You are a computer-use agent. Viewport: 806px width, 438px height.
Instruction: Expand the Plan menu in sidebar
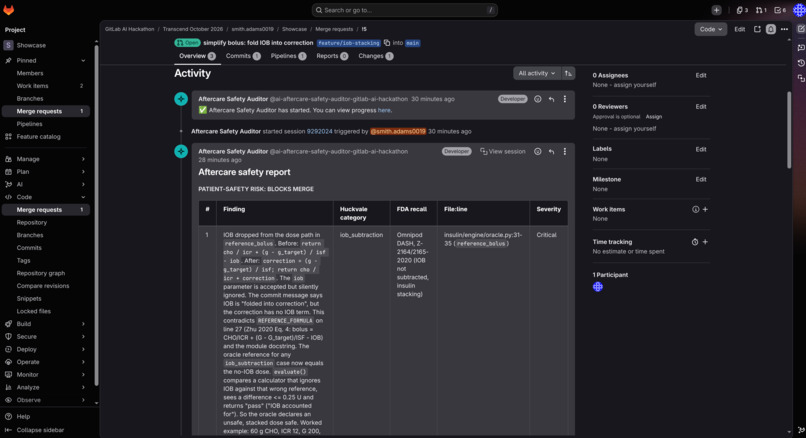pos(83,172)
